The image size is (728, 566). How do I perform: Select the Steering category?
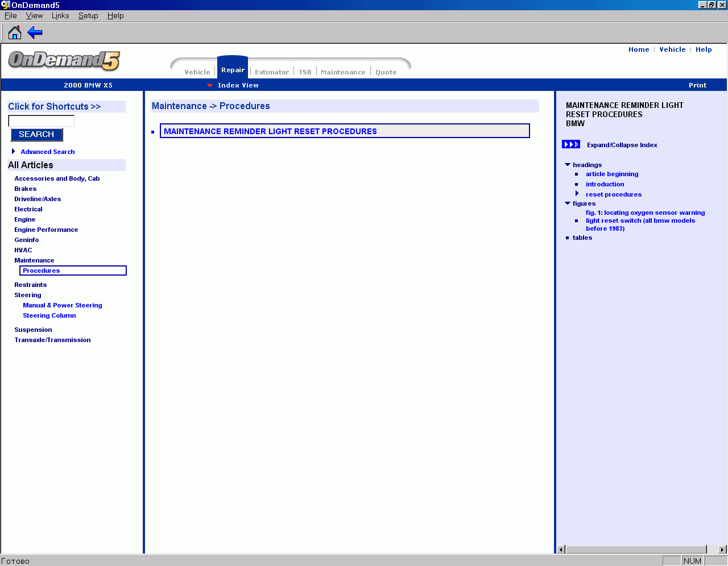(28, 295)
